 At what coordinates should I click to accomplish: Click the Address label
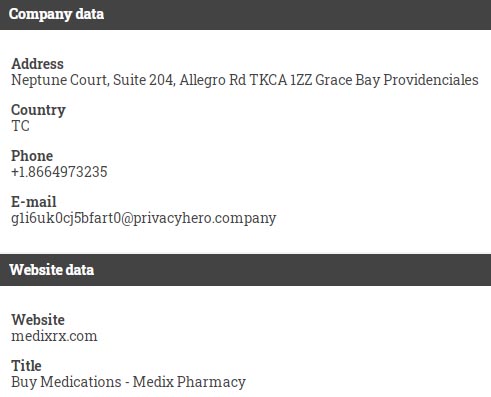point(37,64)
